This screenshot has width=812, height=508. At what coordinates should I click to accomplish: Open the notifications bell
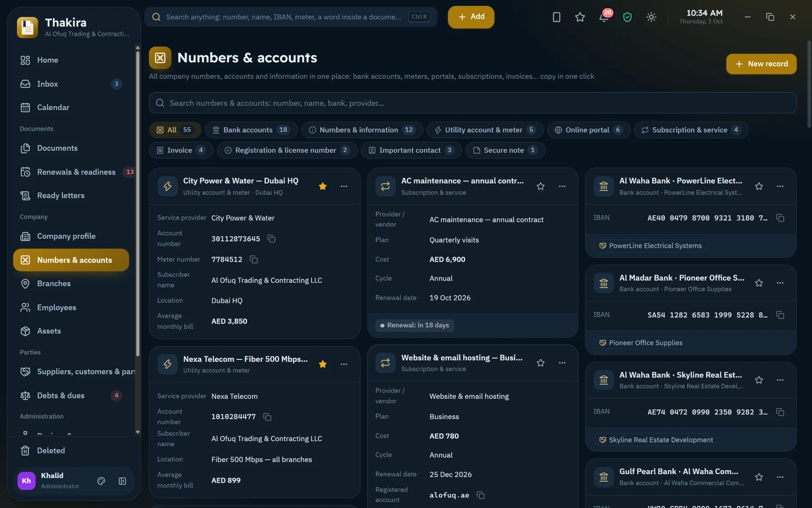coord(604,17)
